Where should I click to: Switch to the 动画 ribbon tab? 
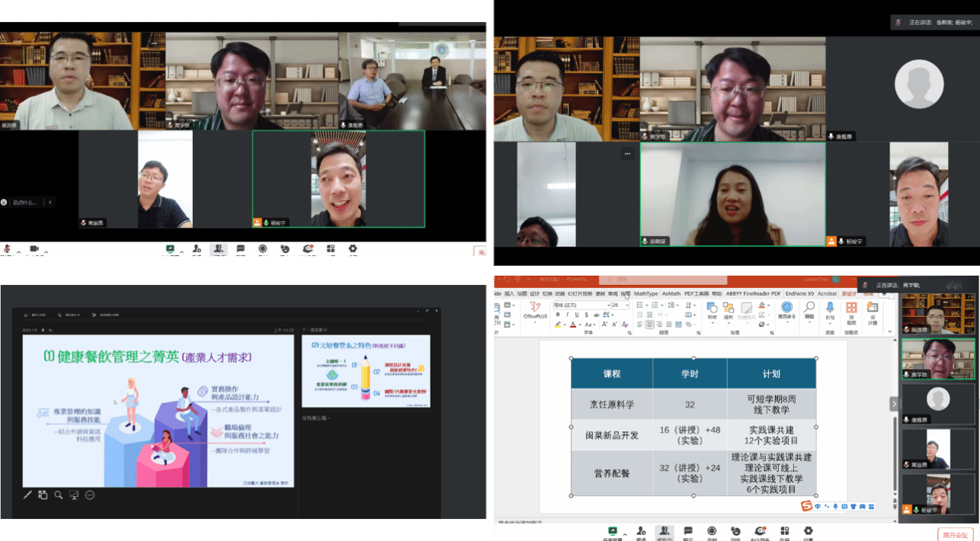coord(560,293)
